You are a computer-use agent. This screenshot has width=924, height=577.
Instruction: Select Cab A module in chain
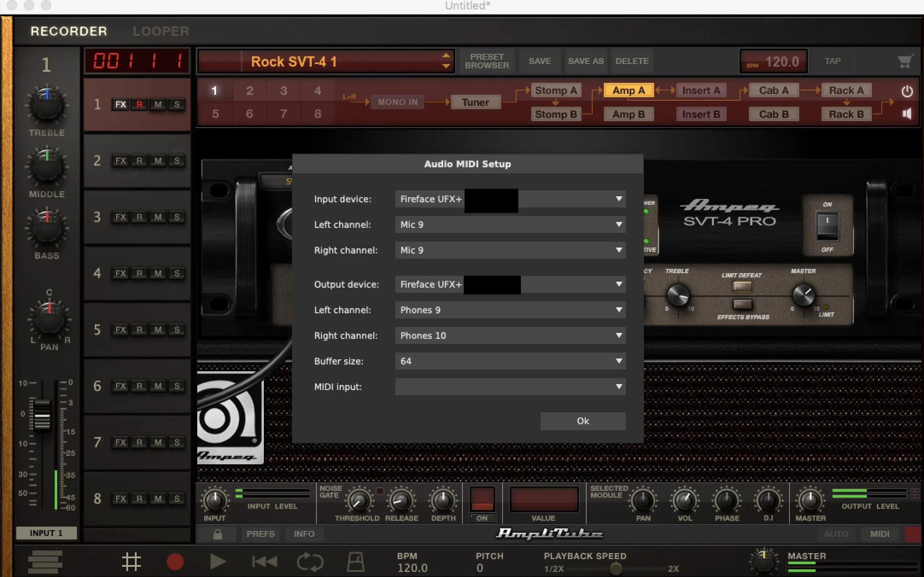(x=774, y=90)
